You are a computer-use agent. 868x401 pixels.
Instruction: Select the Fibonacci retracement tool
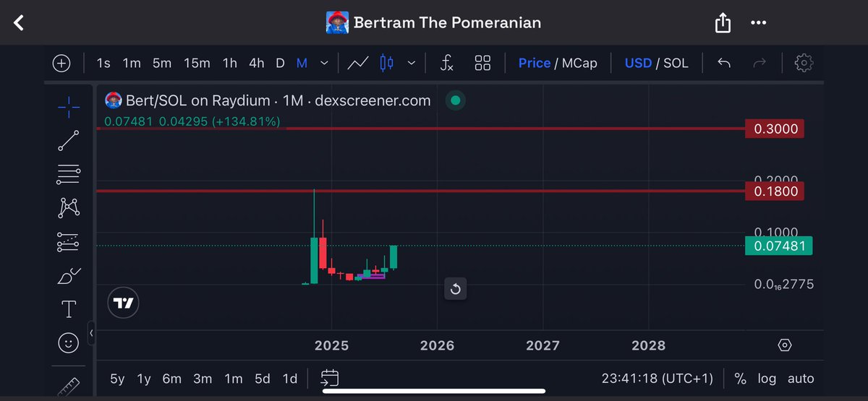click(69, 173)
